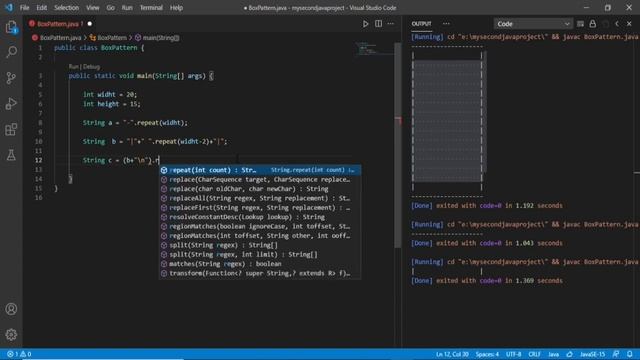Select split(String regex, int limit) suggestion

pyautogui.click(x=260, y=255)
